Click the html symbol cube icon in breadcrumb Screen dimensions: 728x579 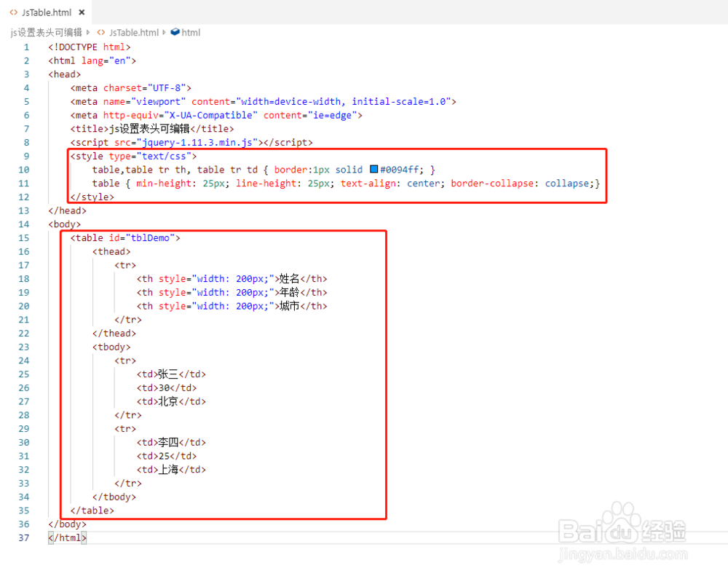tap(175, 32)
